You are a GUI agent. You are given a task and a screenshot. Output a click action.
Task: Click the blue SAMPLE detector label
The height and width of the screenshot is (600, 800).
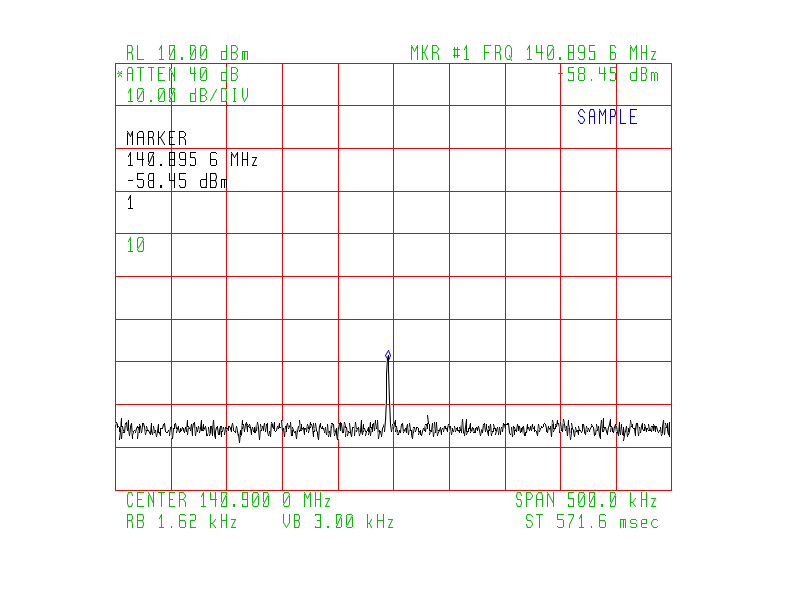point(607,117)
